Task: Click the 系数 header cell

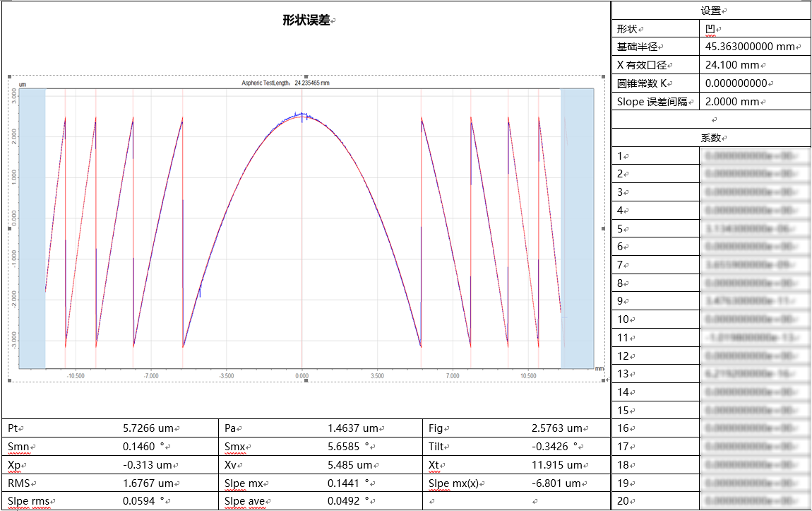Action: 711,138
